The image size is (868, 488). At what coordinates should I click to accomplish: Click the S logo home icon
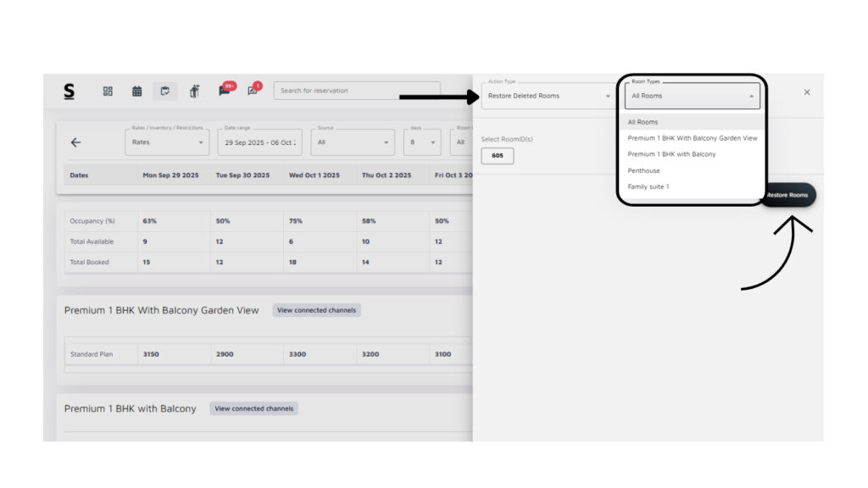pyautogui.click(x=69, y=91)
